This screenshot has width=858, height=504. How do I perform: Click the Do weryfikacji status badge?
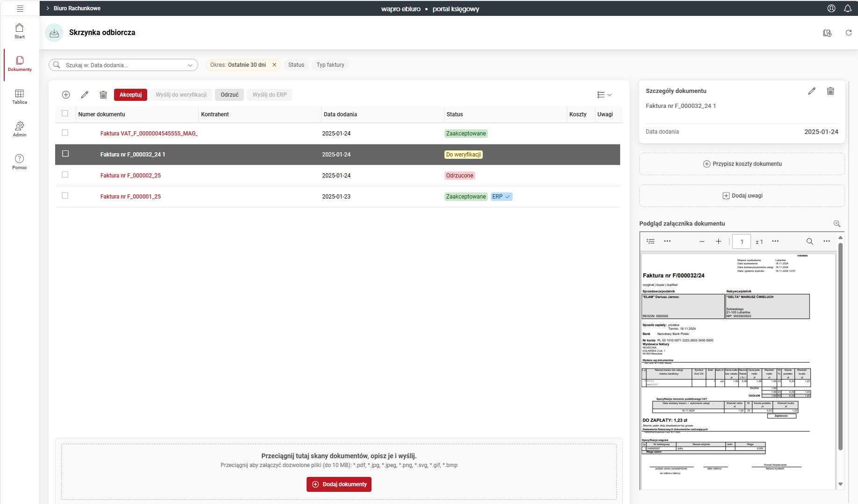(464, 155)
